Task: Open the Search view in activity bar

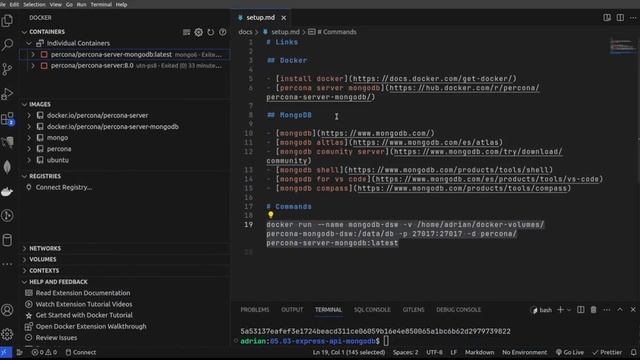Action: [x=7, y=45]
